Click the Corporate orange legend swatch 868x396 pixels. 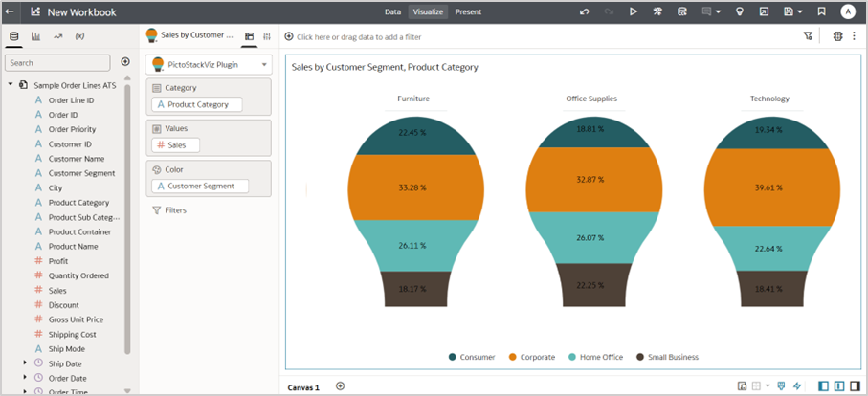[x=513, y=357]
